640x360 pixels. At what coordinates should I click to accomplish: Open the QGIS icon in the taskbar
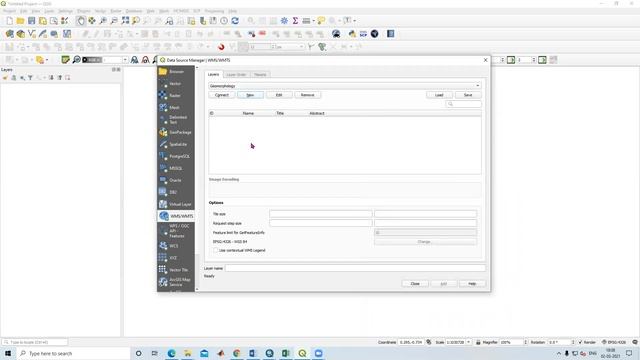click(302, 353)
